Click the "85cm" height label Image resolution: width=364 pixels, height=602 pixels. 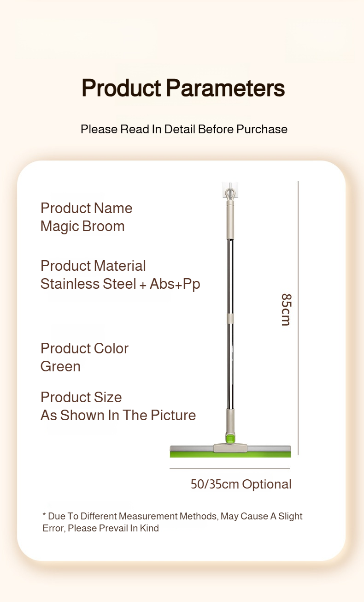[x=286, y=310]
